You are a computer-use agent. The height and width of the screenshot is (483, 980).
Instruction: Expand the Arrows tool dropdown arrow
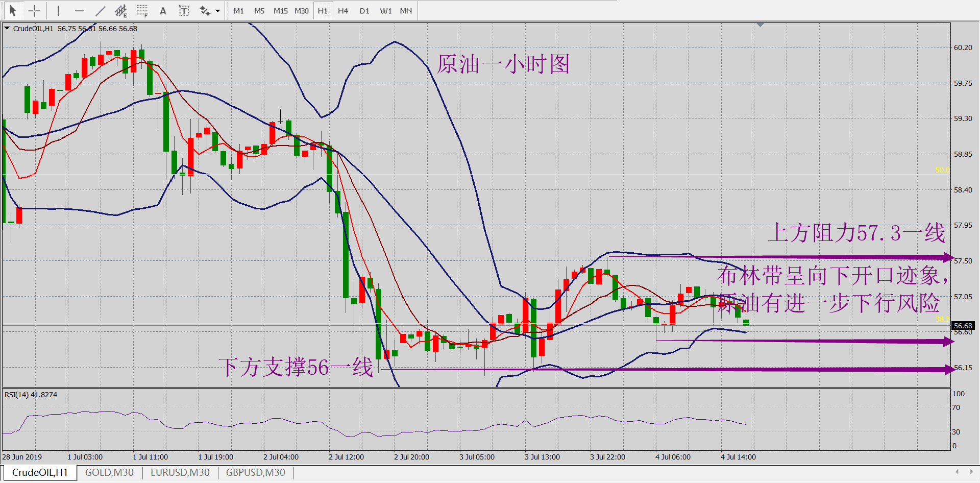(218, 11)
